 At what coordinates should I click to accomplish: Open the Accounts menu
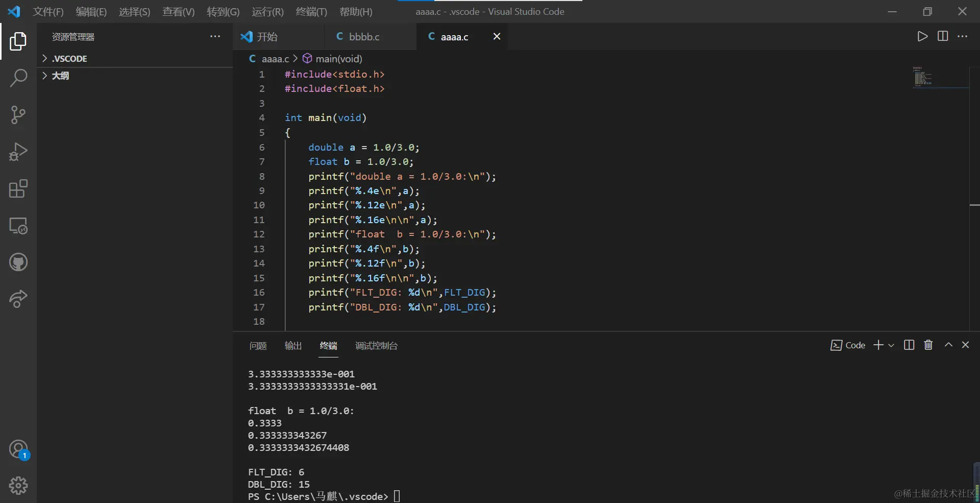click(x=18, y=449)
